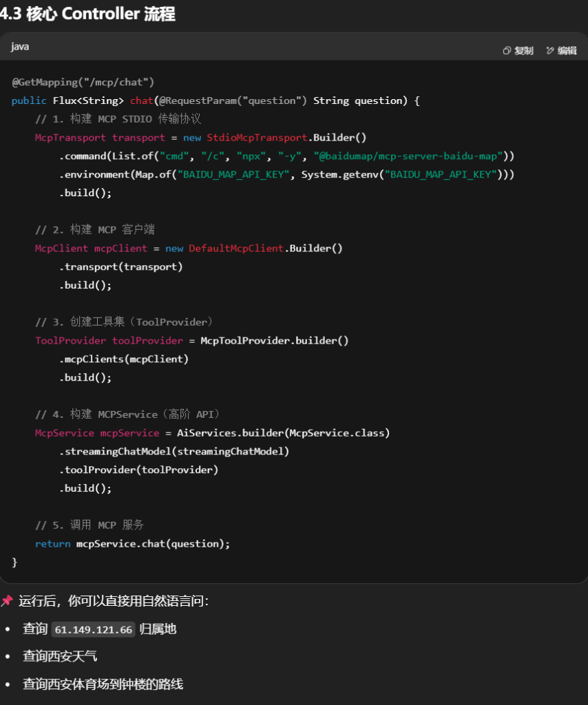The width and height of the screenshot is (588, 705).
Task: Click the heading 4.3 核心 Controller 流程
Action: click(87, 14)
